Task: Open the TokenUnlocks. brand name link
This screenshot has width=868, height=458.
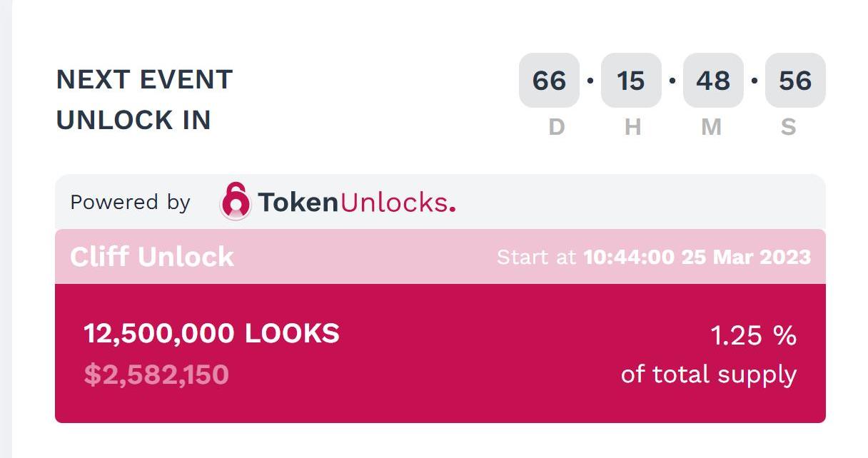Action: click(356, 203)
